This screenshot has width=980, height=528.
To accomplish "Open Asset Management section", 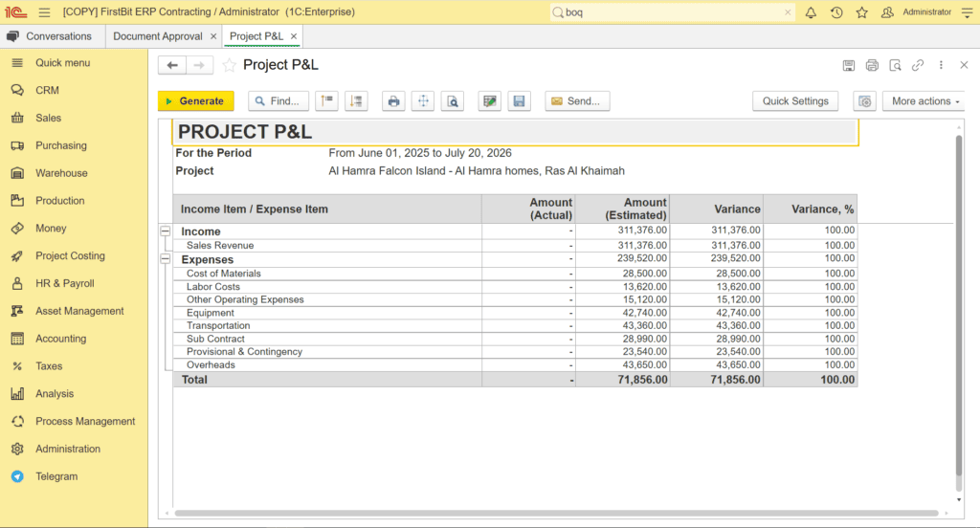I will [x=74, y=311].
